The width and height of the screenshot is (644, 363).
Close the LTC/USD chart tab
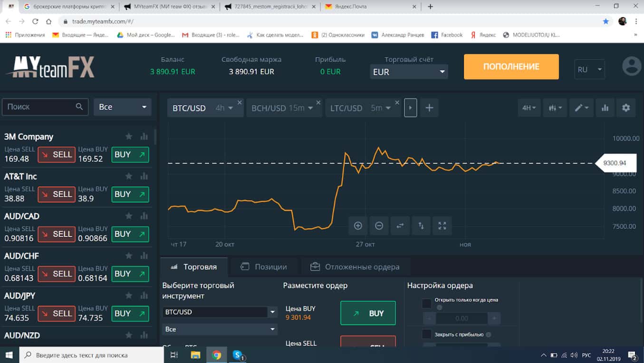point(397,102)
